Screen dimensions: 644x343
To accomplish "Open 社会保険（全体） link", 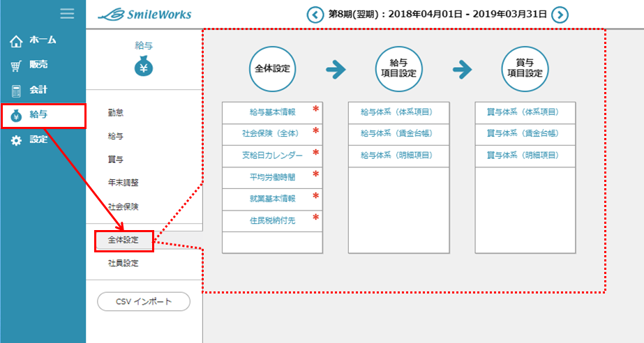I will coord(272,134).
